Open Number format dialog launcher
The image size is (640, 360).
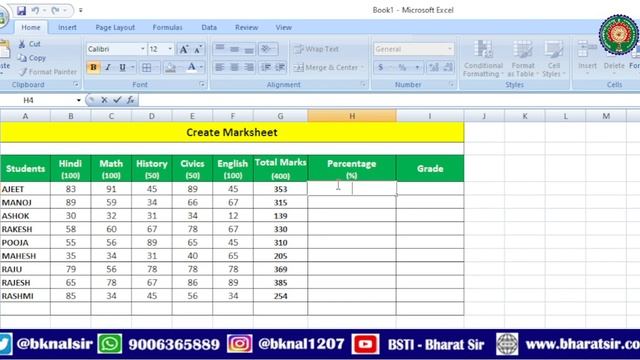[x=452, y=84]
